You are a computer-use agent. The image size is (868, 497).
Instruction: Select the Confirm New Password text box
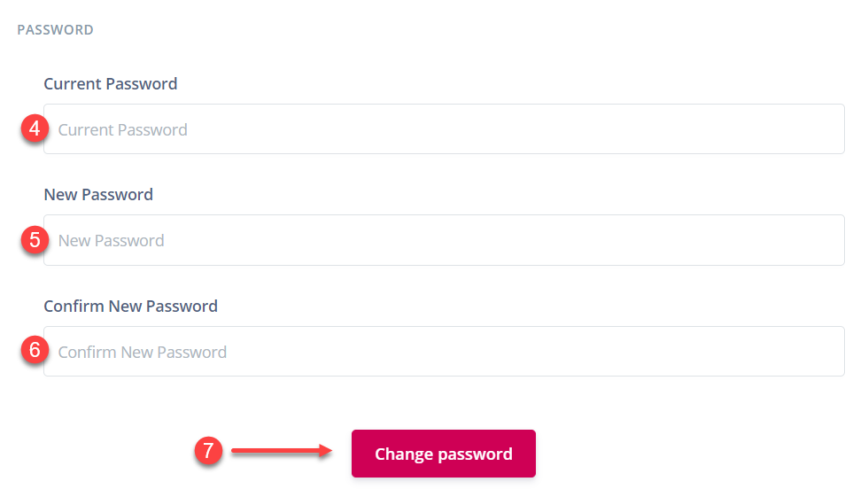443,352
